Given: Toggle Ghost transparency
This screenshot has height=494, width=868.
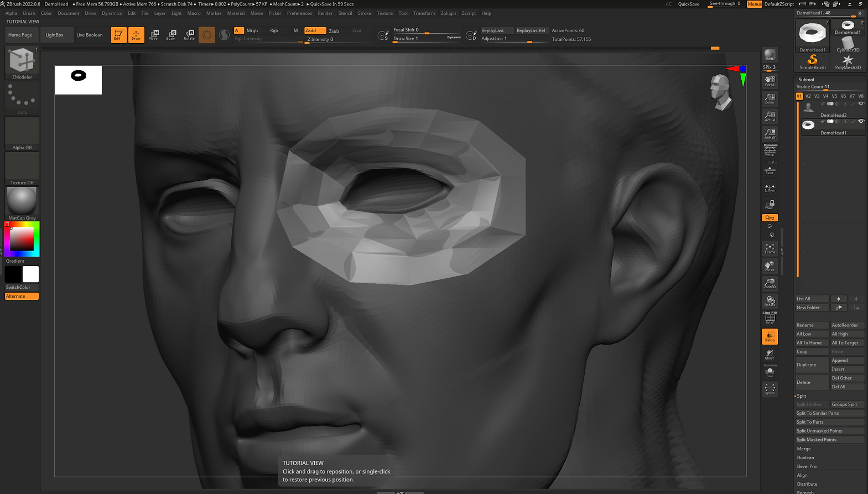Looking at the screenshot, I should [x=770, y=354].
